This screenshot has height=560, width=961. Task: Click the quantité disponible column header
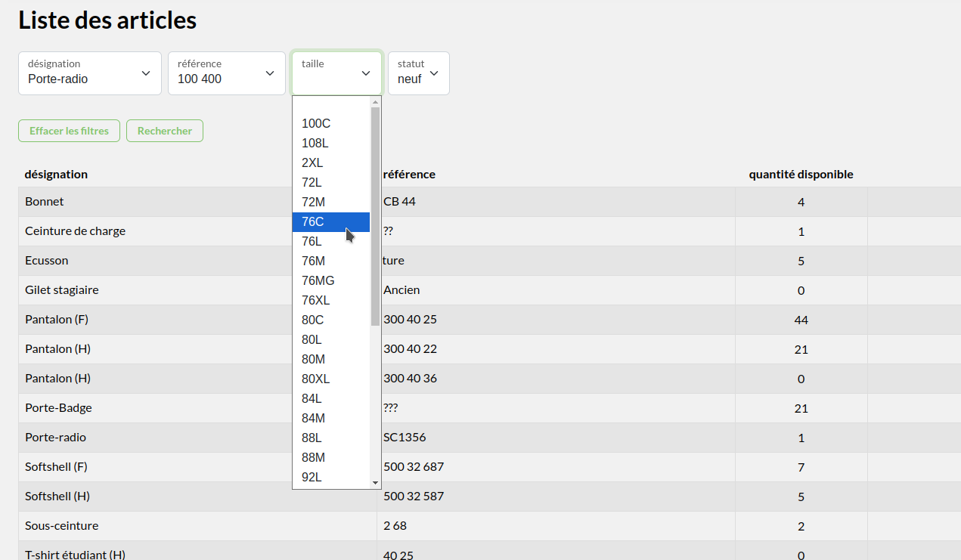(x=801, y=175)
